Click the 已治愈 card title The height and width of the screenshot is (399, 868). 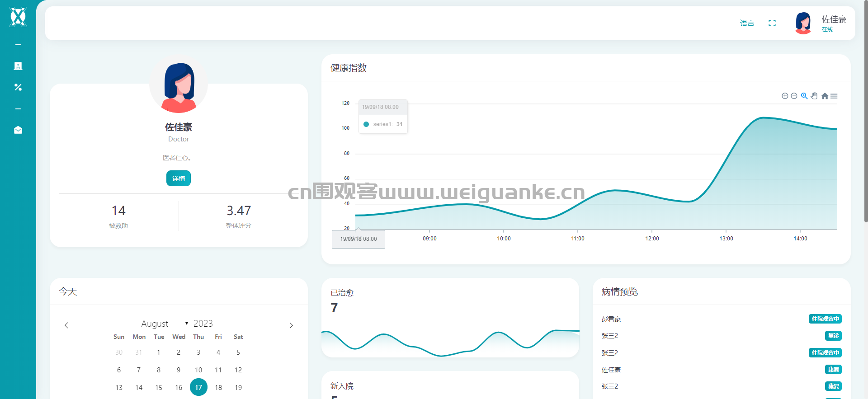point(342,293)
